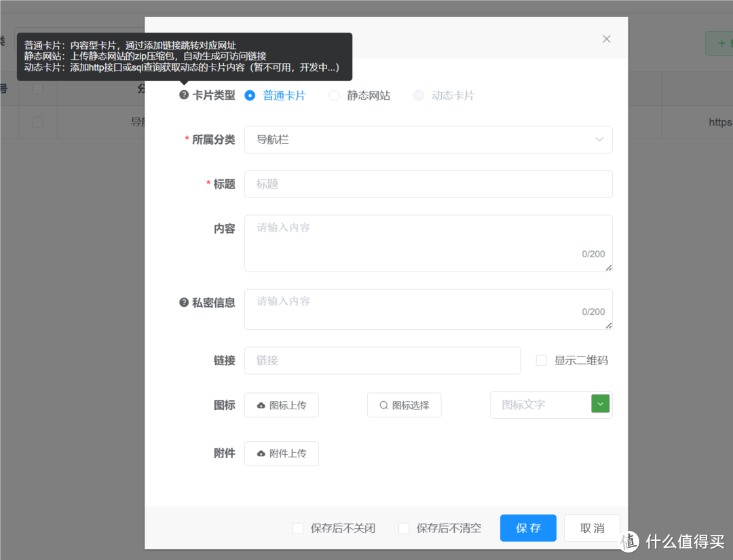The height and width of the screenshot is (560, 733).
Task: Click the 取消 cancel button
Action: coord(591,527)
